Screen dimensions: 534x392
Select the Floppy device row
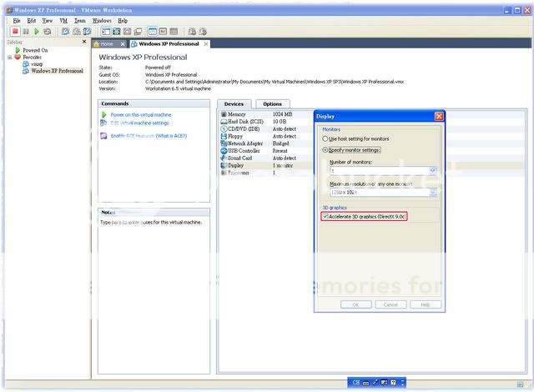click(x=265, y=136)
